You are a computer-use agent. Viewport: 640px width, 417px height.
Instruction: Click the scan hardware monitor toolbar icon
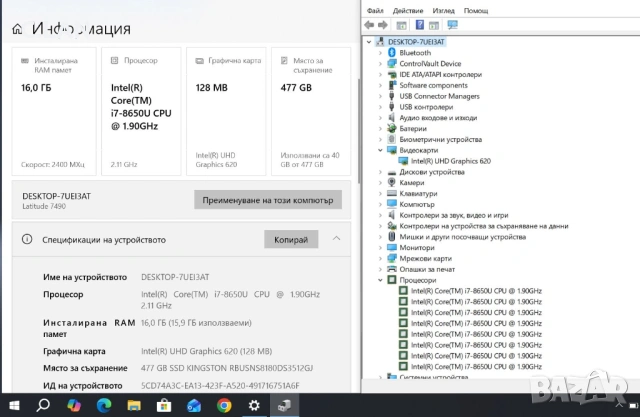click(452, 25)
